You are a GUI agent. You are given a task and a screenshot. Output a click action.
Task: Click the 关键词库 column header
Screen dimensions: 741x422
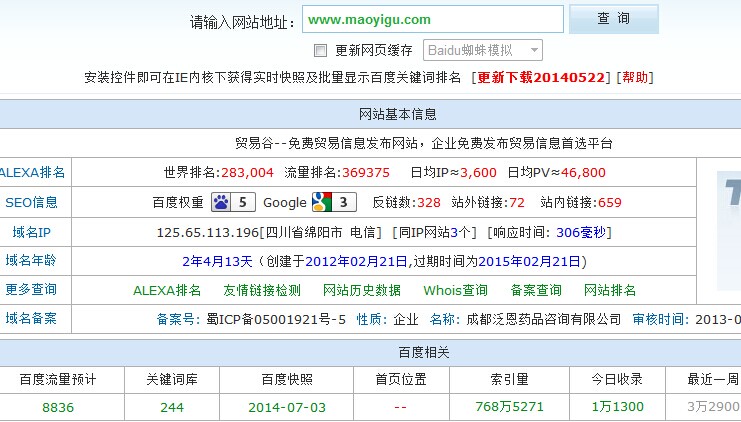172,379
